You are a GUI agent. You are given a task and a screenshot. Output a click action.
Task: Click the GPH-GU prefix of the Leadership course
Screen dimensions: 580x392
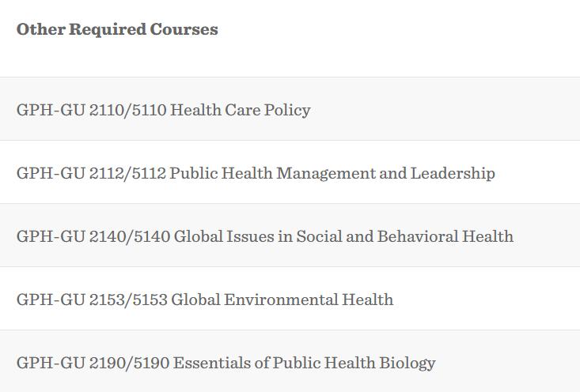pyautogui.click(x=51, y=173)
